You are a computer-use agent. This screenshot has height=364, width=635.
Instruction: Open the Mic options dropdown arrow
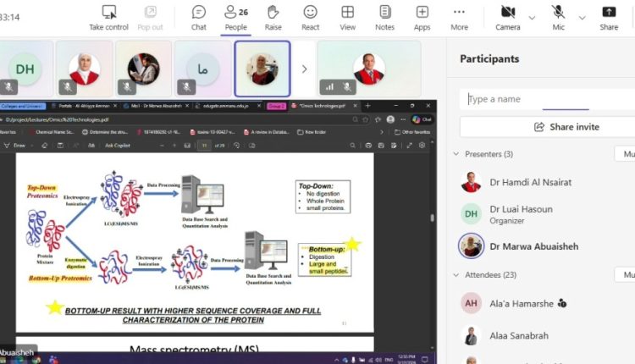point(583,17)
